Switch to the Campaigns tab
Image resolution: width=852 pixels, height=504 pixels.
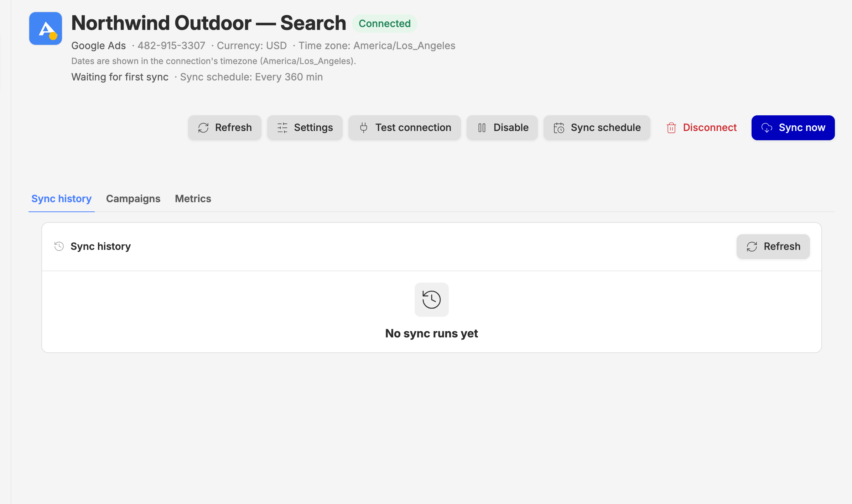tap(133, 199)
